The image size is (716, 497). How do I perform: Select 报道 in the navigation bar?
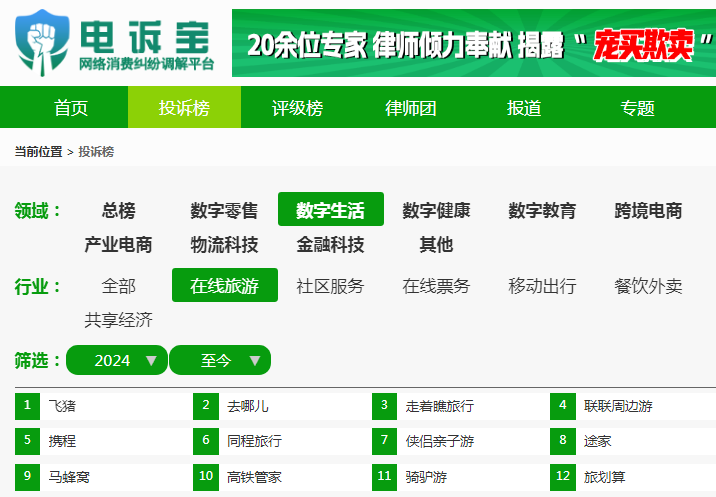[524, 108]
